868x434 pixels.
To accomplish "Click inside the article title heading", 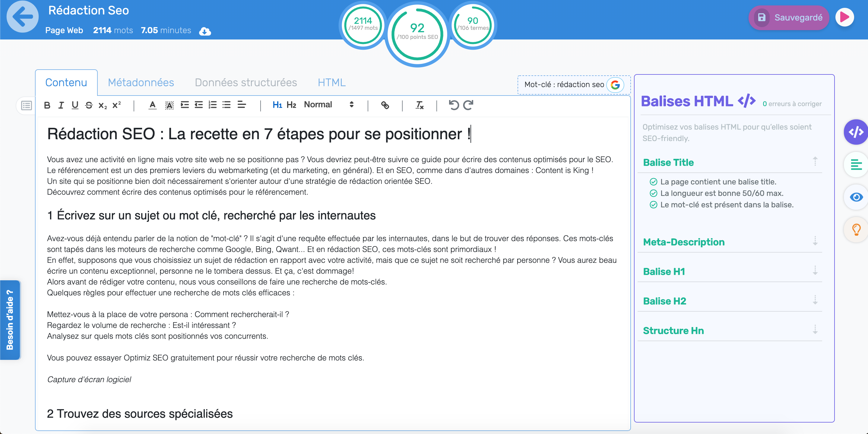I will pos(258,134).
